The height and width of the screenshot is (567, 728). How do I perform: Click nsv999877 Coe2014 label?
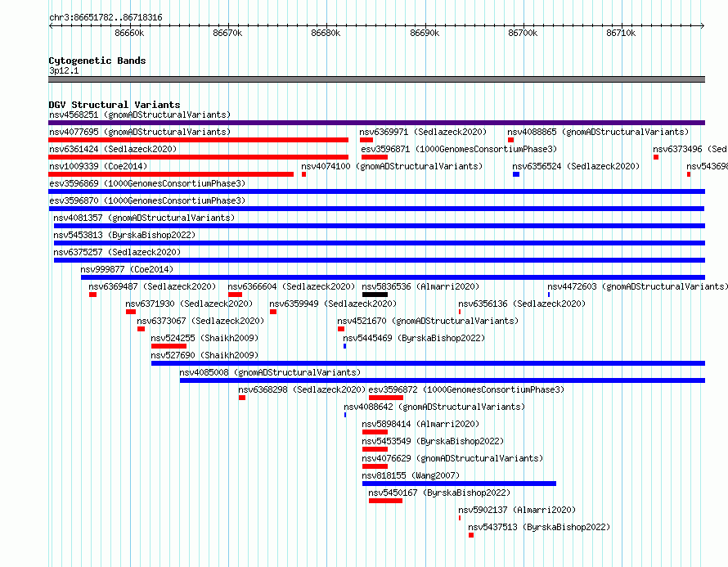pyautogui.click(x=127, y=269)
